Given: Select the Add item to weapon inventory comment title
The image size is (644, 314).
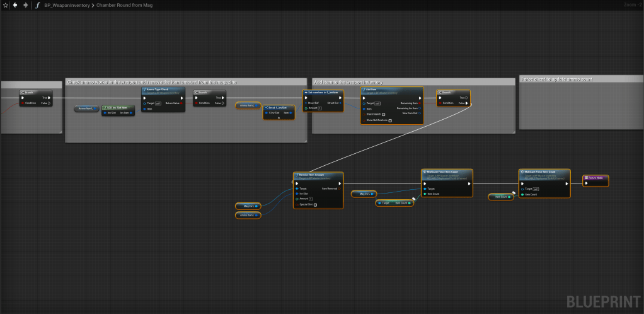Looking at the screenshot, I should pos(348,82).
